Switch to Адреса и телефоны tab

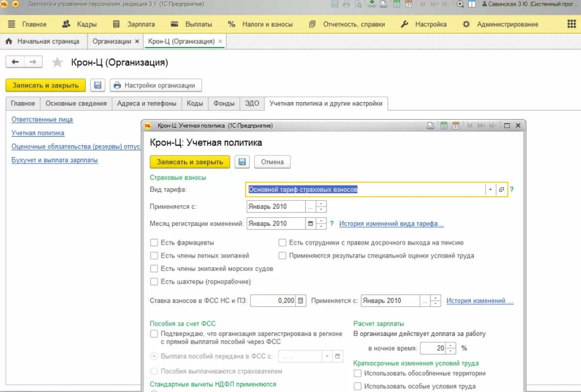point(147,104)
